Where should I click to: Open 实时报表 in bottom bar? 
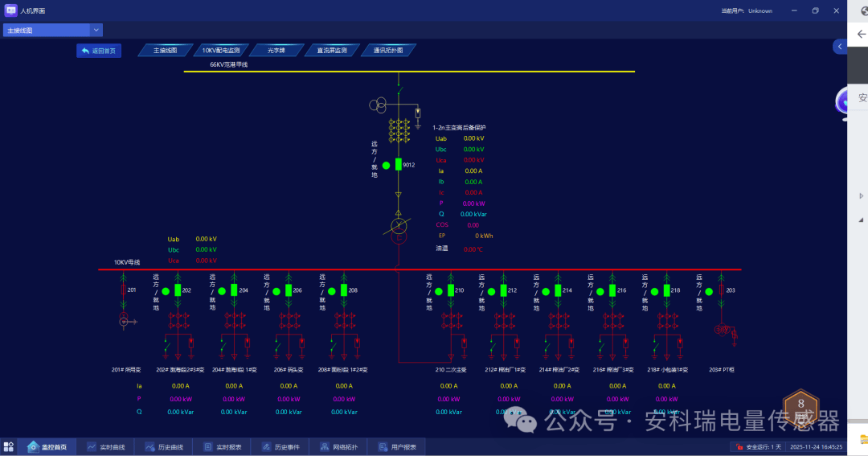[x=223, y=446]
